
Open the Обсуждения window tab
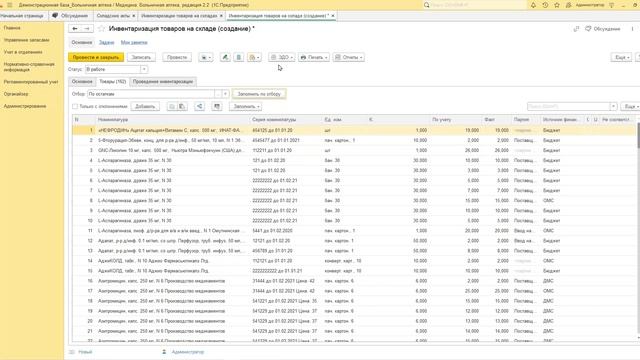coord(70,16)
